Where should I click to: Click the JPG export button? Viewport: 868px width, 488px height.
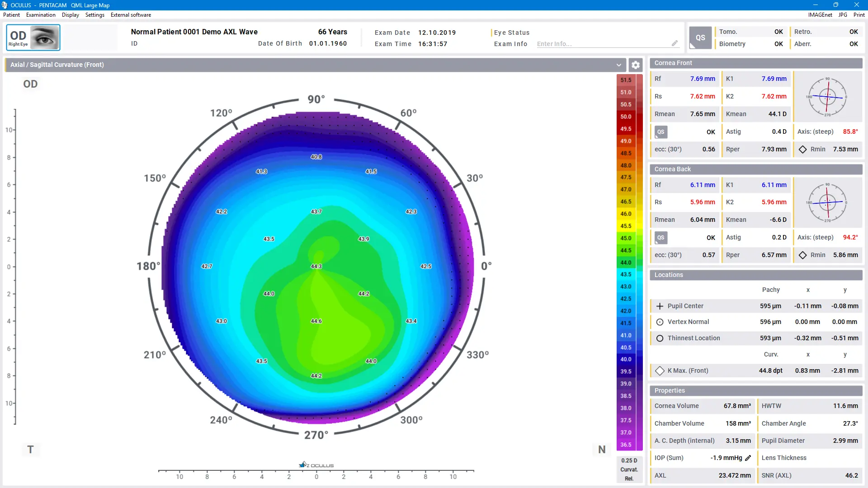pos(843,15)
